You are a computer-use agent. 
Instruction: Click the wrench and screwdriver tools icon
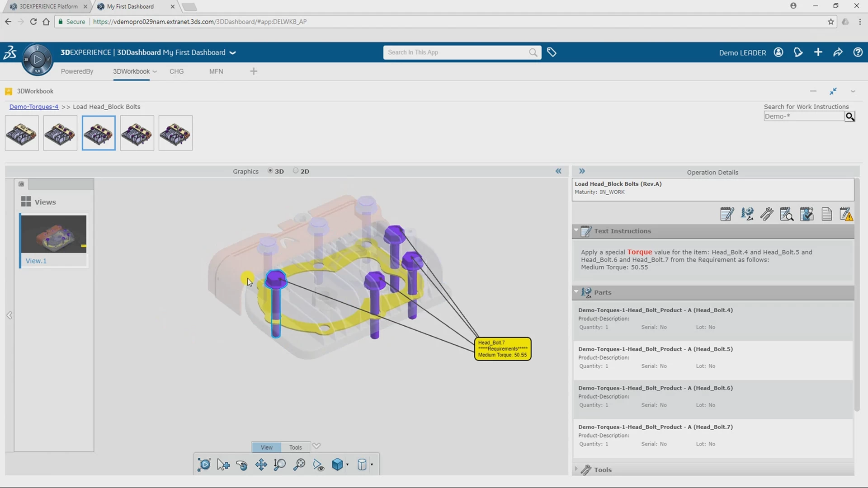coord(767,214)
